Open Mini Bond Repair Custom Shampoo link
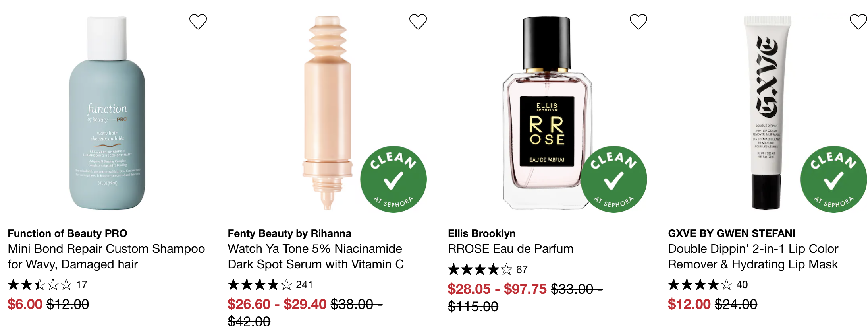The width and height of the screenshot is (868, 326). tap(106, 256)
